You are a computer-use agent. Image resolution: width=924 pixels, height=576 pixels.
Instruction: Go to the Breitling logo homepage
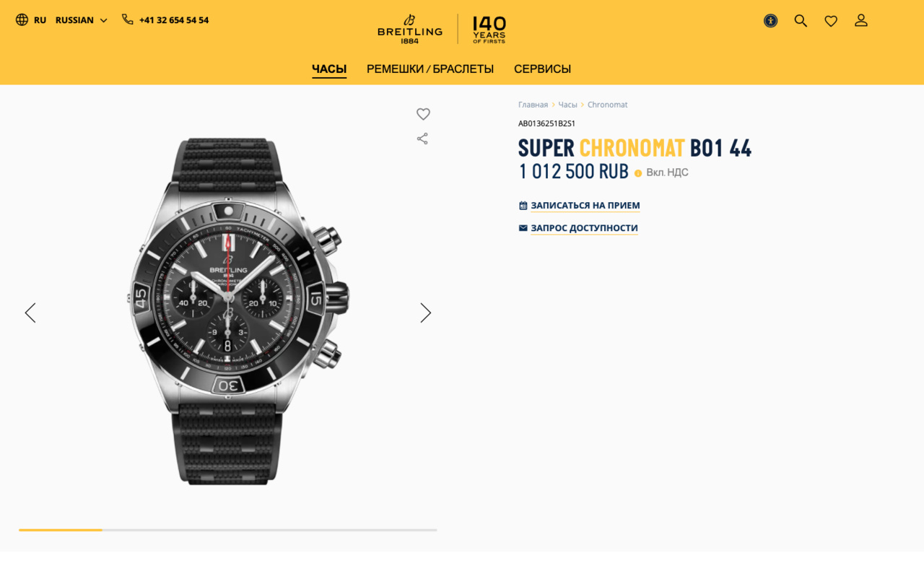410,29
